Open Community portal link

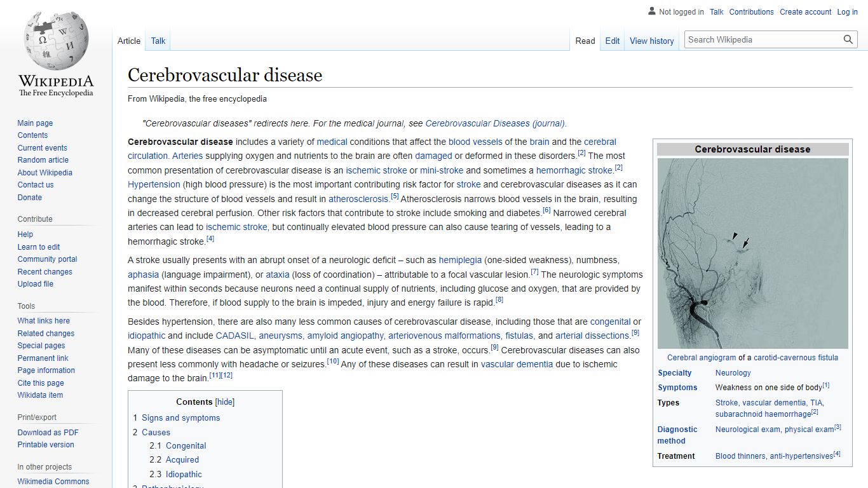click(x=47, y=259)
